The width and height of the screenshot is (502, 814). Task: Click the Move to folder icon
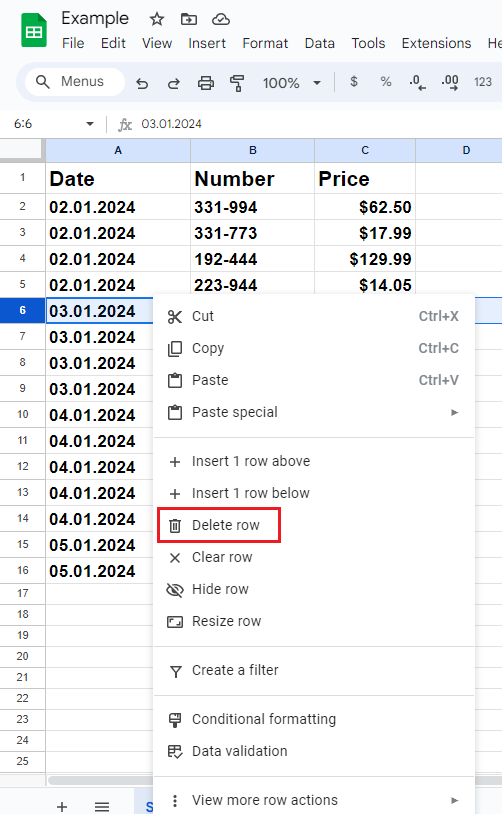tap(188, 20)
